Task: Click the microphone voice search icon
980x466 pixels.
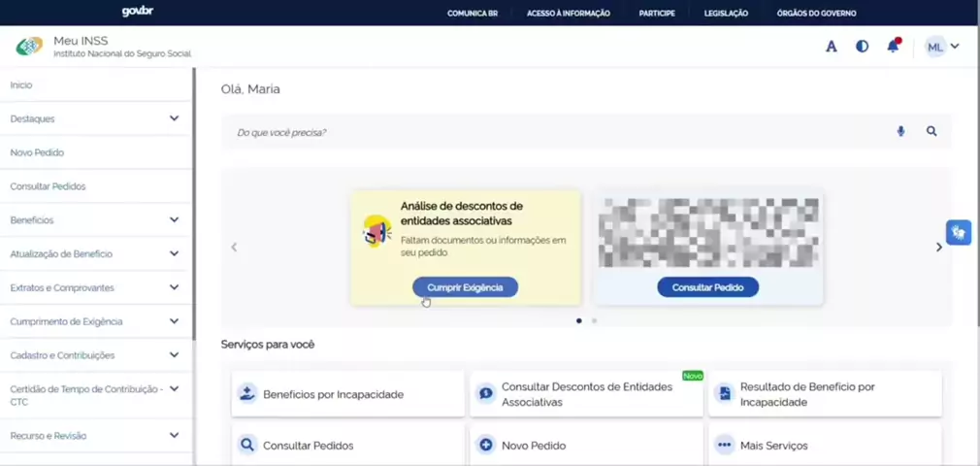Action: 900,131
